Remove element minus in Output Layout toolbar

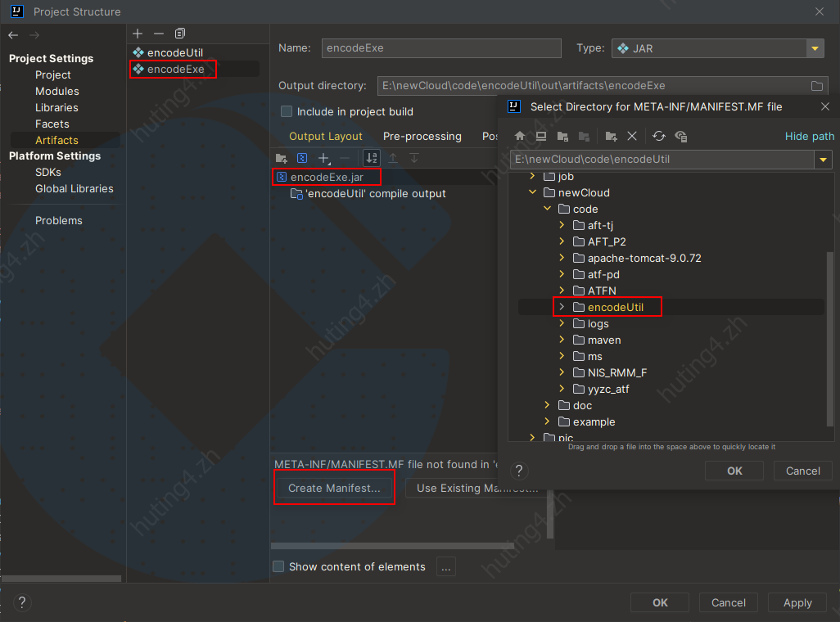click(x=345, y=158)
